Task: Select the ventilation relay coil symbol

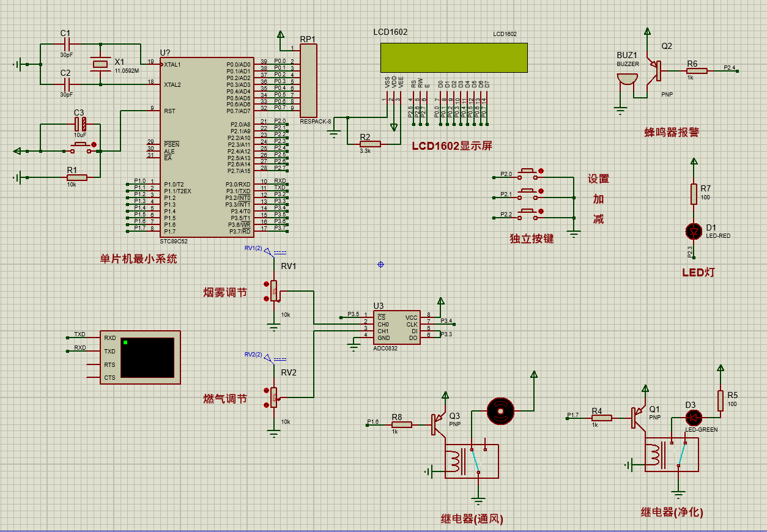Action: tap(454, 462)
